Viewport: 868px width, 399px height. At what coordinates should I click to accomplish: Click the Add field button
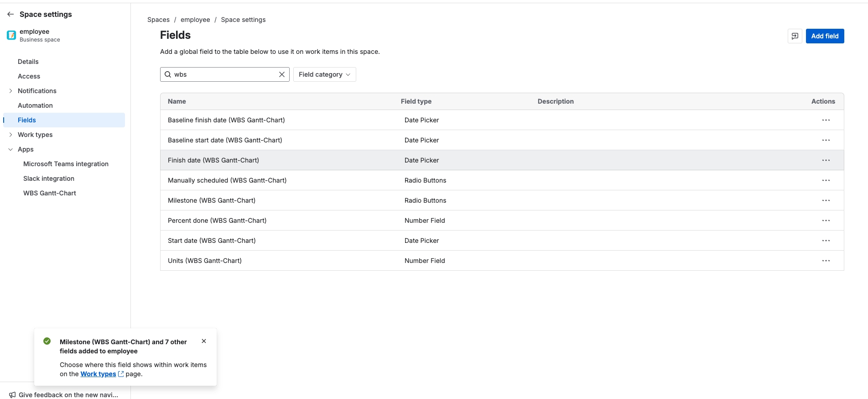824,36
